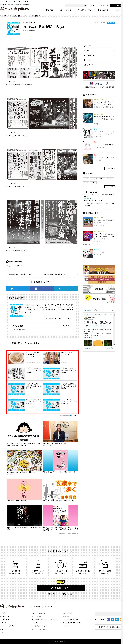Expand the 読書 category in sidebar
Screen dimensions: 123x644
(99, 60)
